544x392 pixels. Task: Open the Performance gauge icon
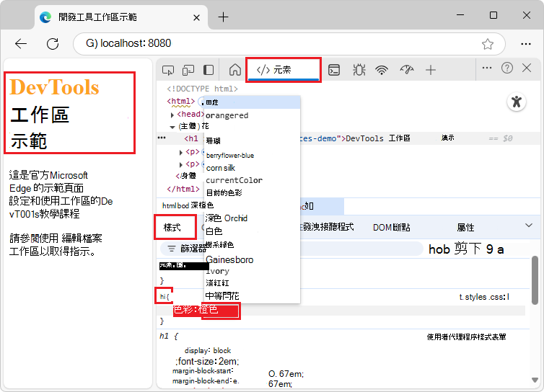tap(407, 70)
